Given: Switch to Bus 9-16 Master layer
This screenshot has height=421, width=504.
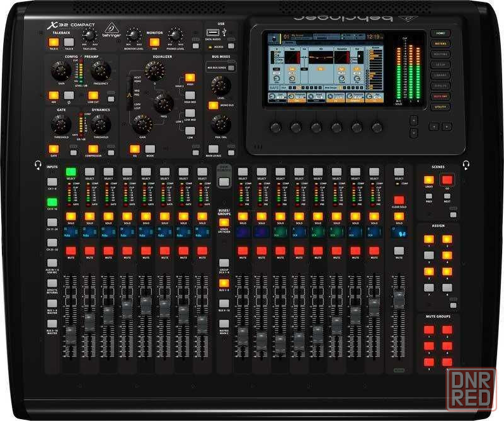Looking at the screenshot, I should point(52,323).
